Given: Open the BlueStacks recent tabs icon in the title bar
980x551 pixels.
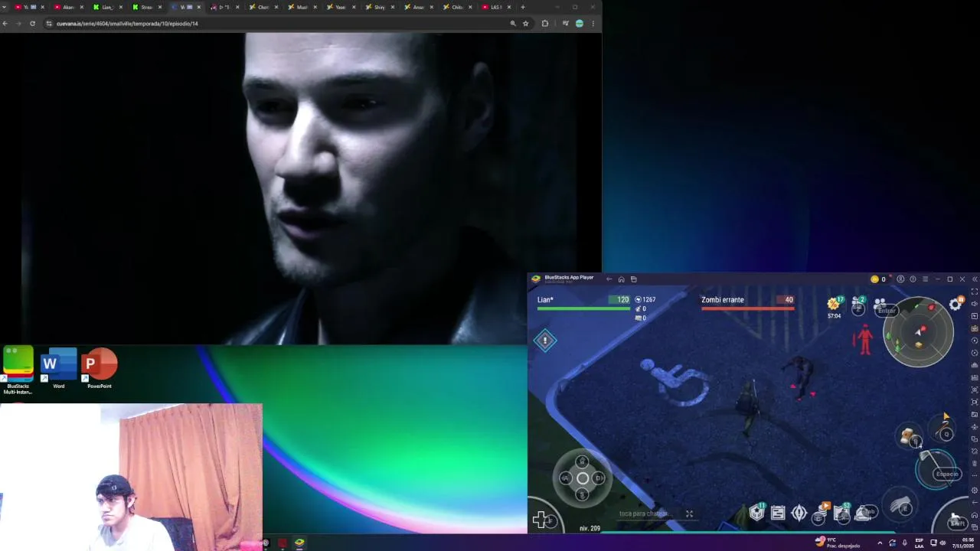Looking at the screenshot, I should (633, 279).
